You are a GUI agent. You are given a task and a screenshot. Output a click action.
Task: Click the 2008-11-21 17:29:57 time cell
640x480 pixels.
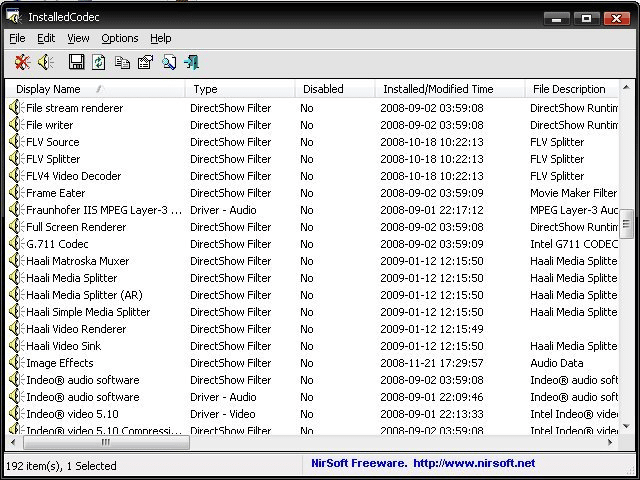[432, 363]
